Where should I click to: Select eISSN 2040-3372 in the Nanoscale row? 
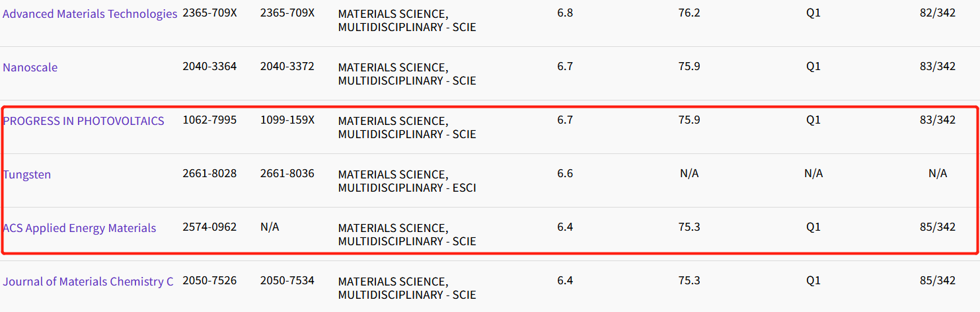click(287, 67)
